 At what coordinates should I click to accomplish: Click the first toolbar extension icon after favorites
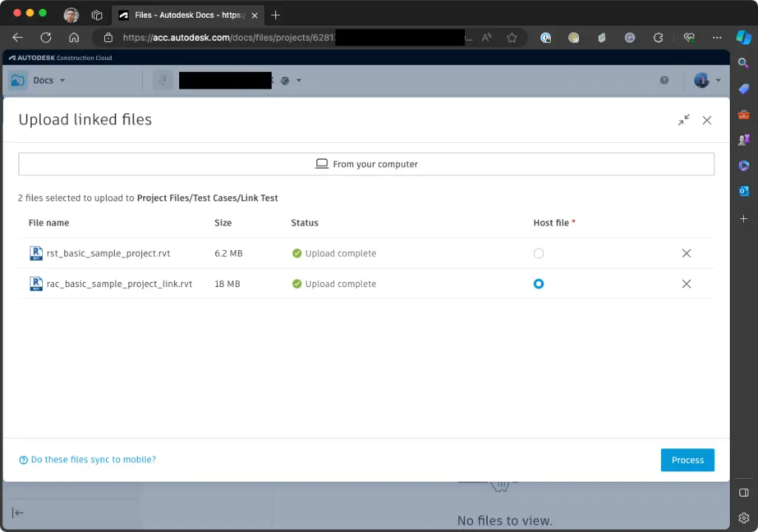click(546, 38)
